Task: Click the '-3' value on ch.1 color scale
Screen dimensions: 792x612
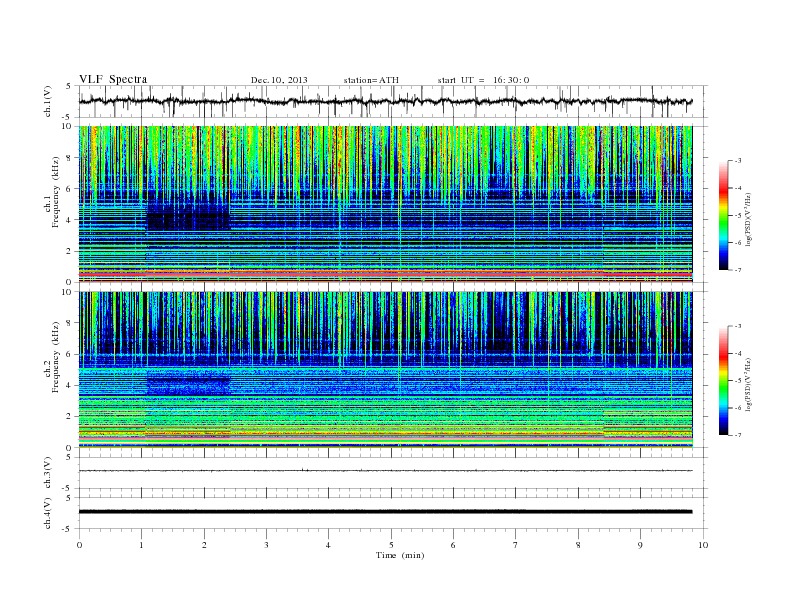Action: (738, 161)
